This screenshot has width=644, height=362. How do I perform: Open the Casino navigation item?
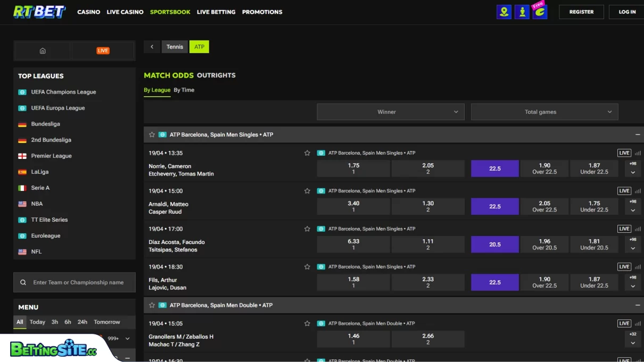(x=88, y=12)
